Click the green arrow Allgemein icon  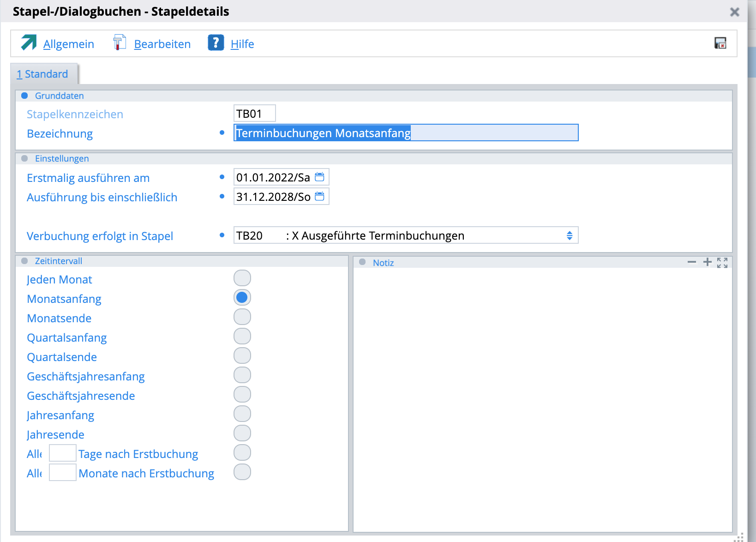click(29, 43)
